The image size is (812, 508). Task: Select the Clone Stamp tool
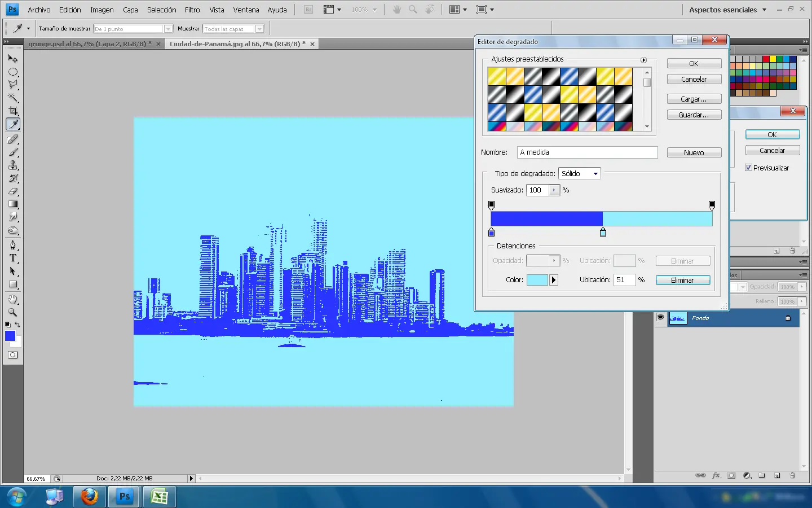[12, 165]
